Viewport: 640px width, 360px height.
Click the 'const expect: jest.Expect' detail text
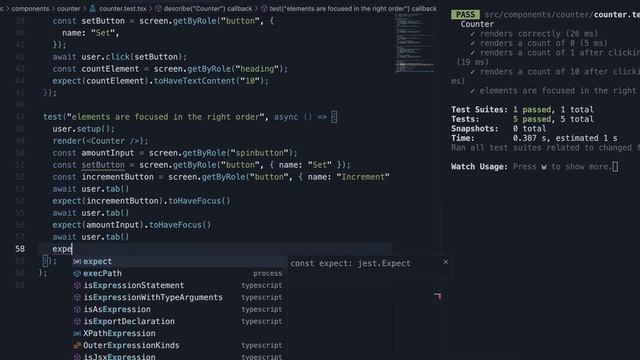(x=350, y=264)
